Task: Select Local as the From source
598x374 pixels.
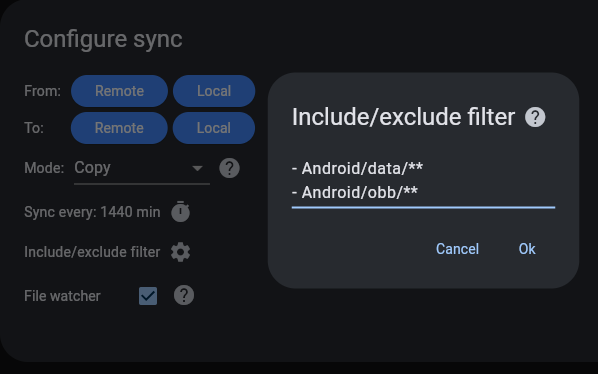Action: [x=214, y=91]
